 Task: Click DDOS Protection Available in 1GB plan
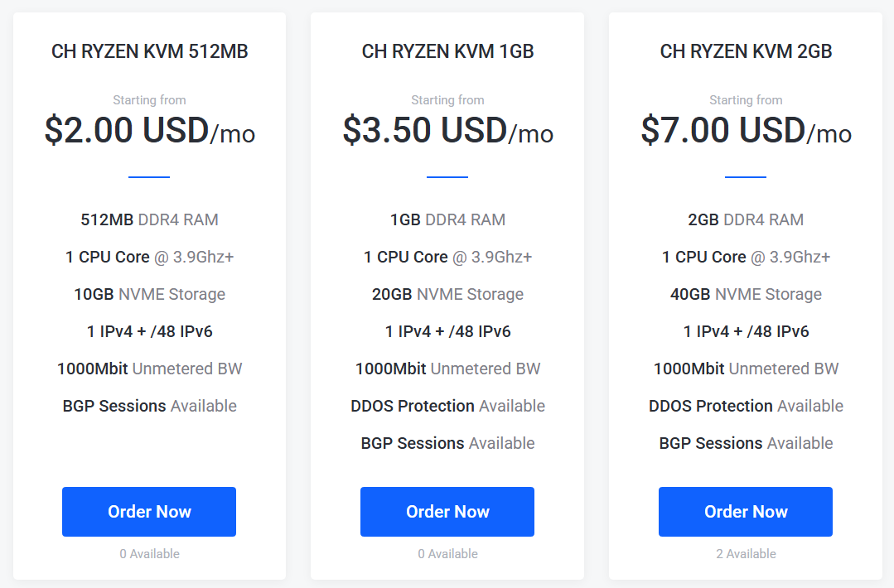coord(447,406)
